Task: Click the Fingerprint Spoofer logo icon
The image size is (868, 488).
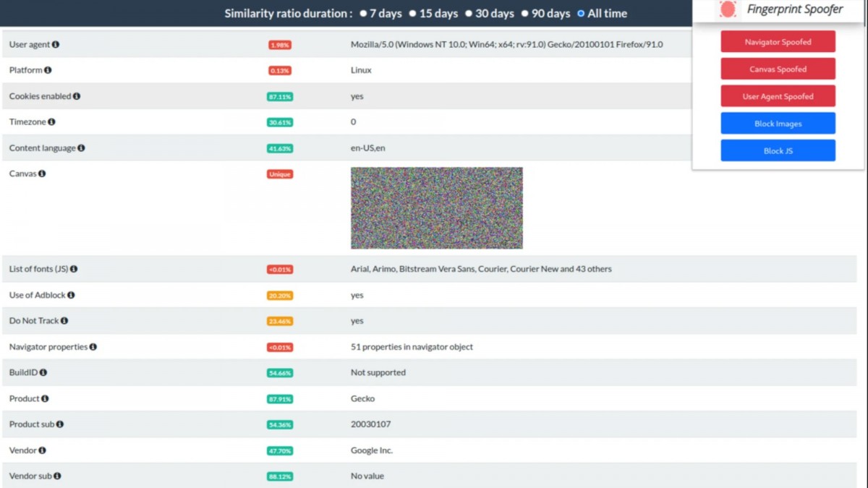Action: 728,9
